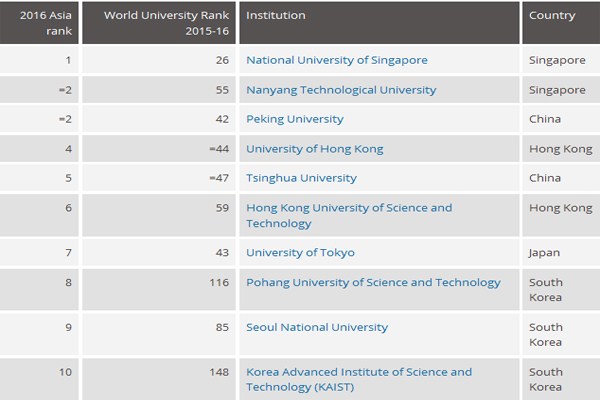Select the University of Hong Kong link
Screen dimensions: 600x400
[x=314, y=149]
